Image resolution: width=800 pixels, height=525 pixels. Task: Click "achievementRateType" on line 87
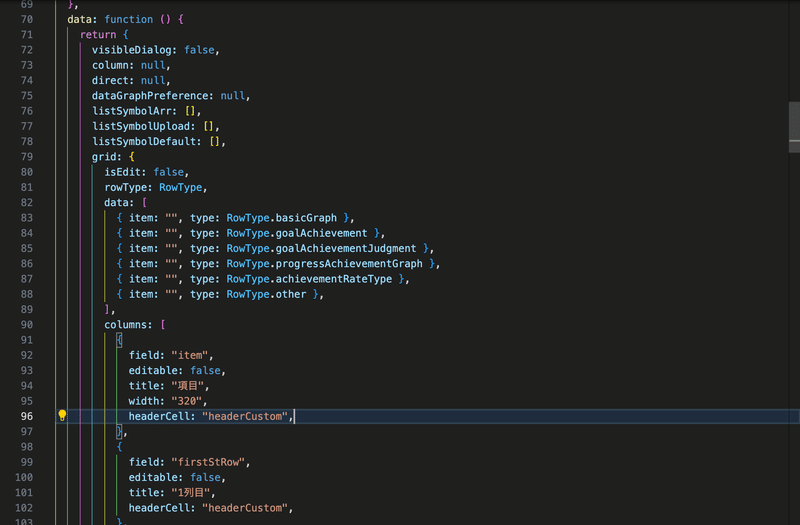point(334,280)
